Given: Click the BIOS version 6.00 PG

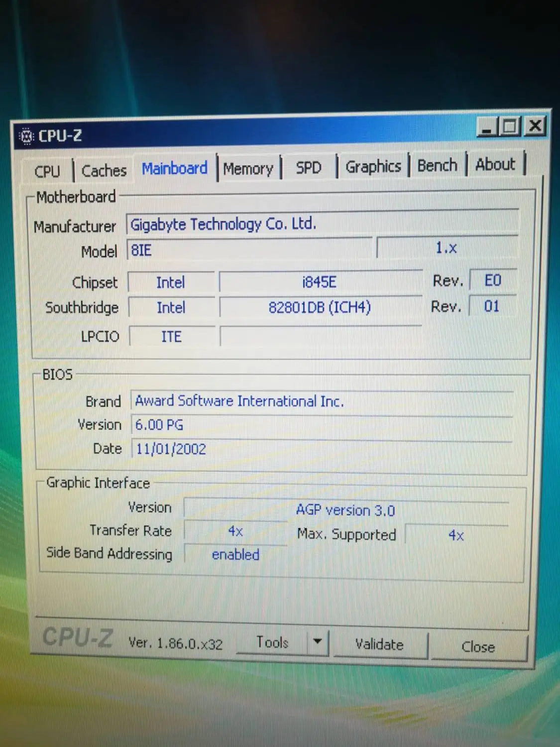Looking at the screenshot, I should click(x=322, y=425).
